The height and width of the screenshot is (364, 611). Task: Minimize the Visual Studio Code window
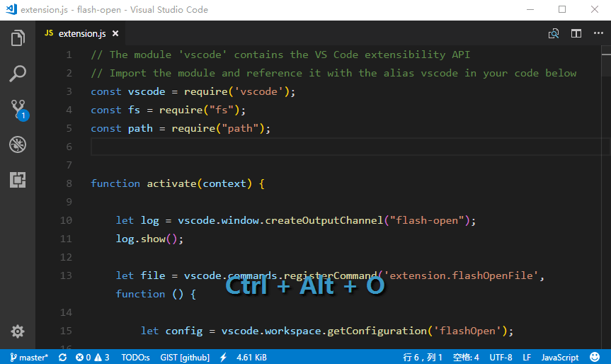tap(530, 9)
